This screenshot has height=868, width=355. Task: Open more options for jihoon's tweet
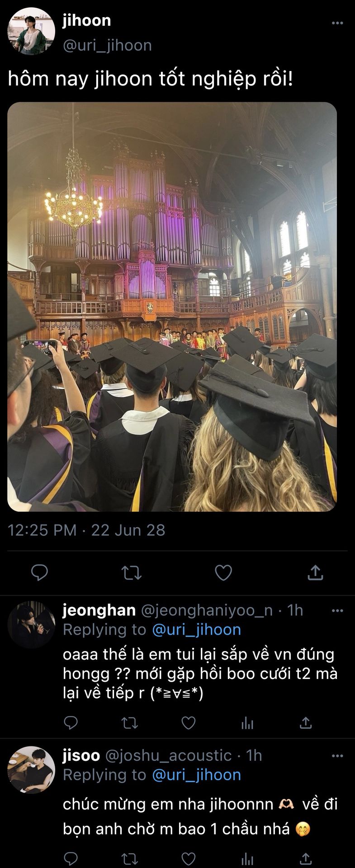click(337, 23)
